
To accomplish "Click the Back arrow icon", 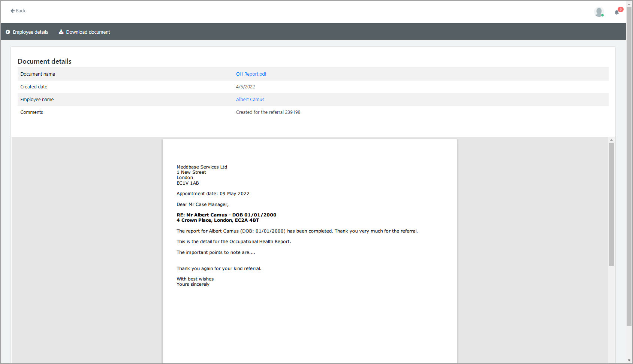I will (12, 11).
